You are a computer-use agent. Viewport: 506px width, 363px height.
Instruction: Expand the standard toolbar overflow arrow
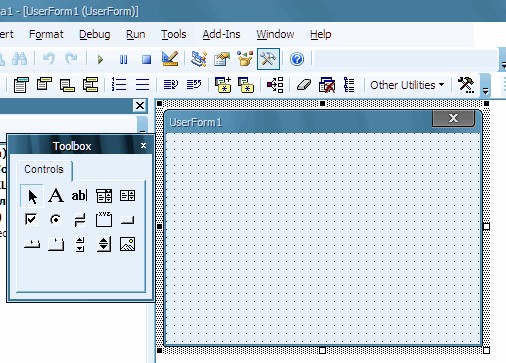pyautogui.click(x=503, y=59)
